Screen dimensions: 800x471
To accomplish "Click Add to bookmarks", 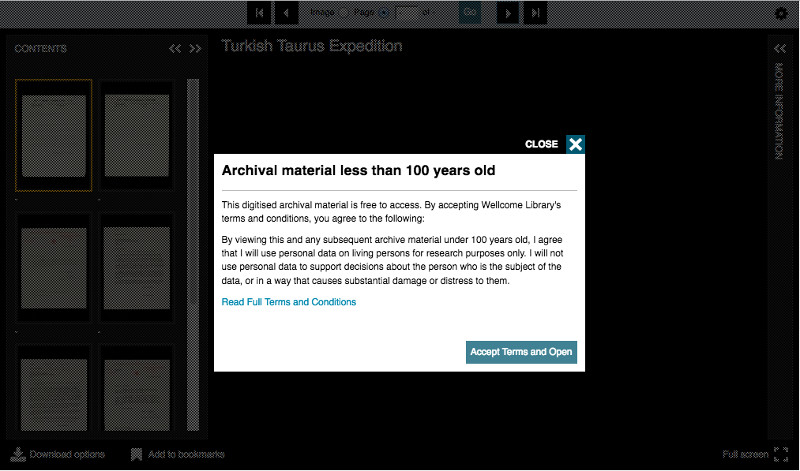I will 178,454.
